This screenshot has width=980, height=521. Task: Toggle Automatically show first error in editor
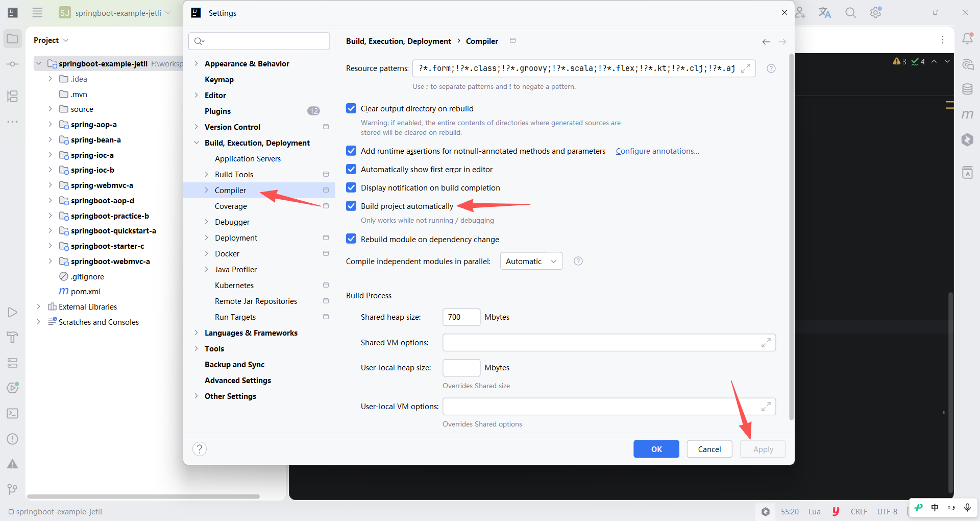pos(351,169)
